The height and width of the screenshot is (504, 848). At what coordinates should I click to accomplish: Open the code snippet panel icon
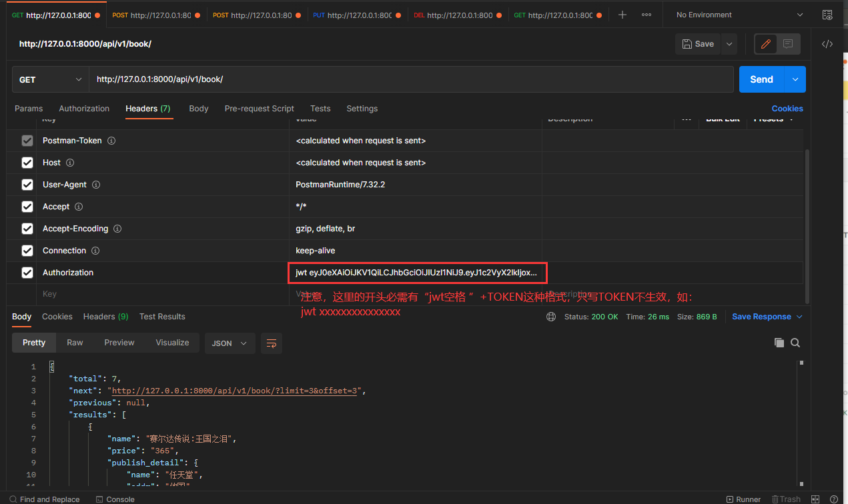[827, 44]
